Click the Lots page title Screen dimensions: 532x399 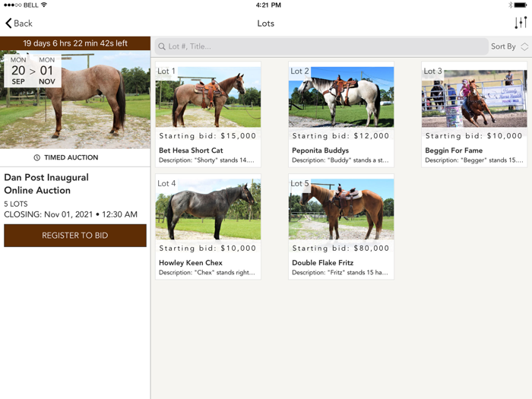(x=266, y=24)
